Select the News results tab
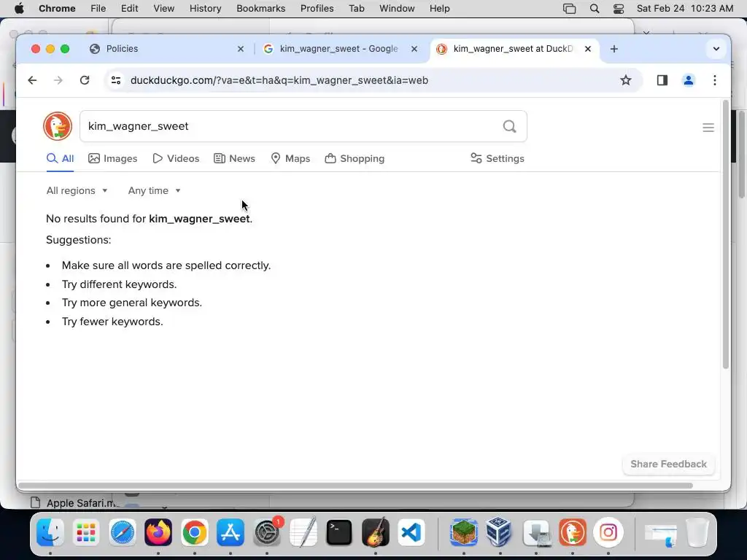This screenshot has height=560, width=747. [x=234, y=158]
